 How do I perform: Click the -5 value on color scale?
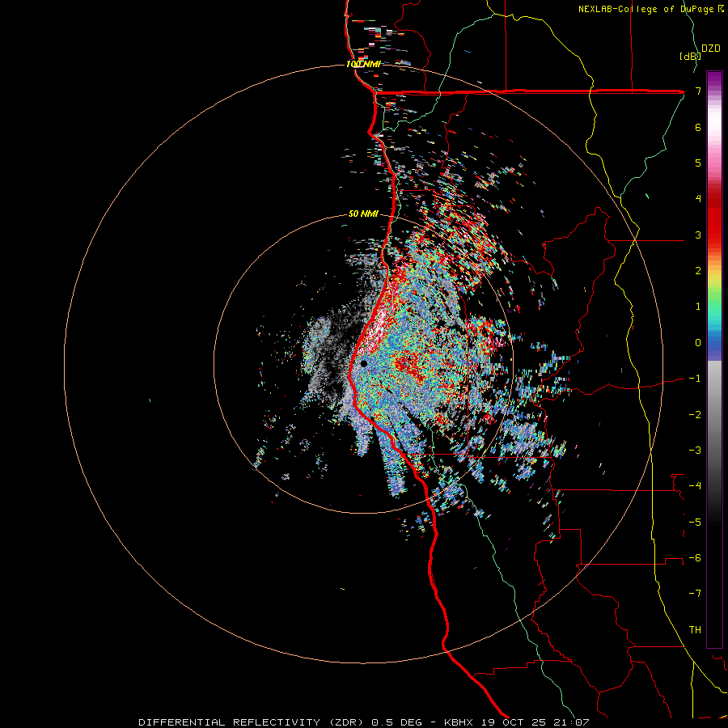(695, 523)
